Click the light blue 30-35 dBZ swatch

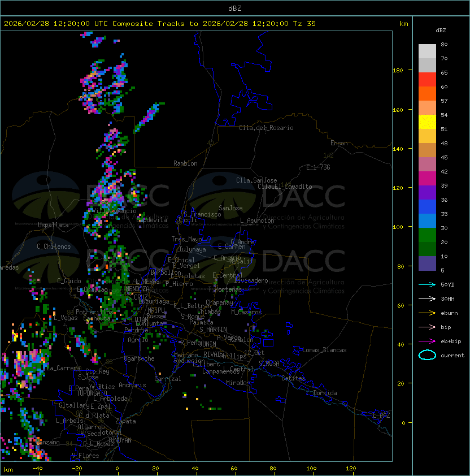pos(427,221)
